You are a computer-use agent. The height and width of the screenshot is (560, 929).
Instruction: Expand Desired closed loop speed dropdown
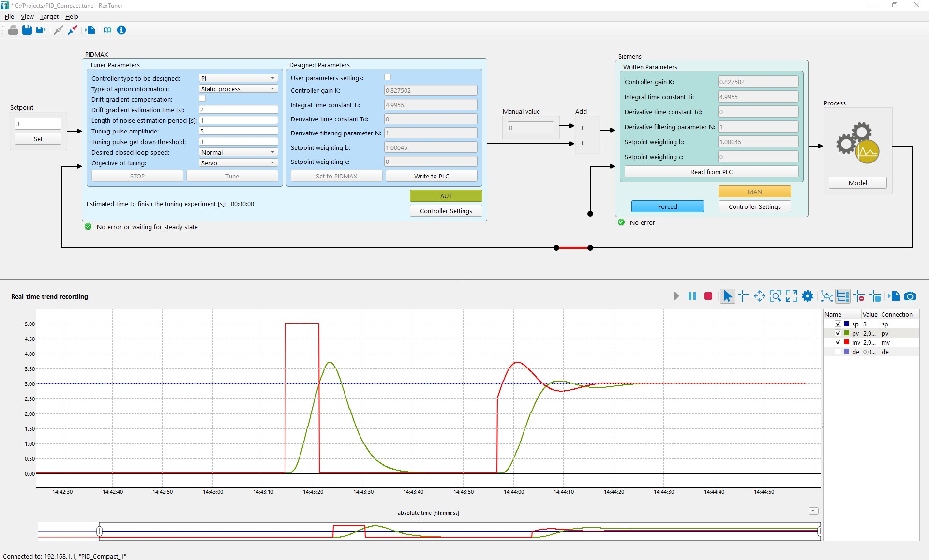(x=238, y=152)
